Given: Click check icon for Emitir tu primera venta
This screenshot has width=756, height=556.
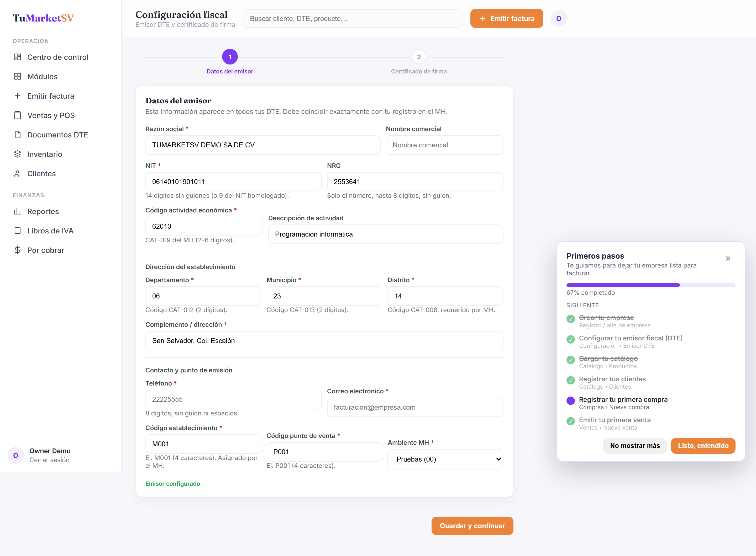Looking at the screenshot, I should [x=571, y=421].
